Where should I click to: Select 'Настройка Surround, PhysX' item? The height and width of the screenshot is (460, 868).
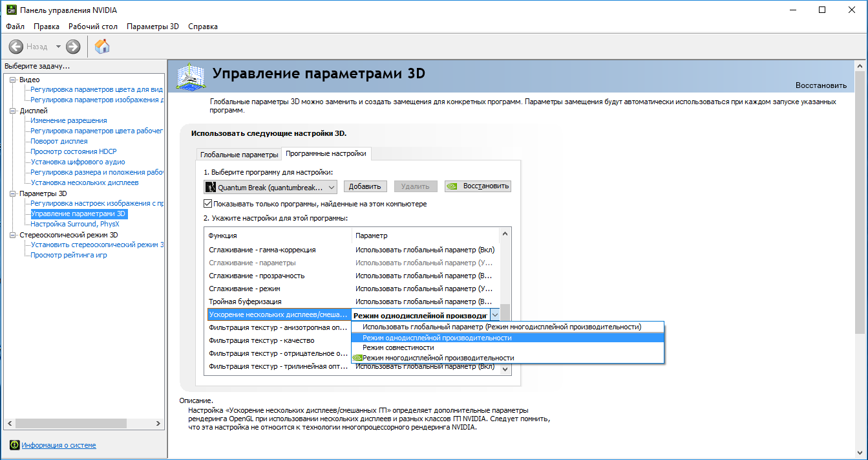click(75, 224)
